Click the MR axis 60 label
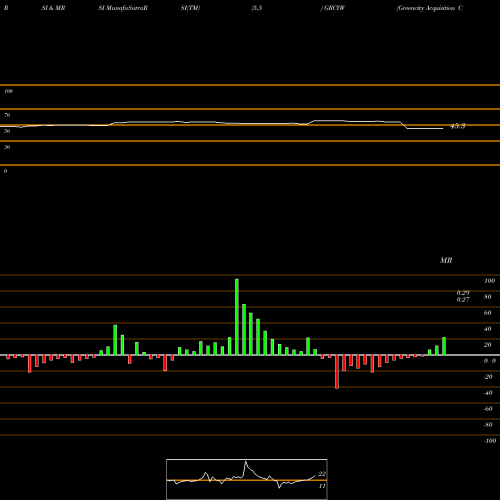 tap(487, 313)
